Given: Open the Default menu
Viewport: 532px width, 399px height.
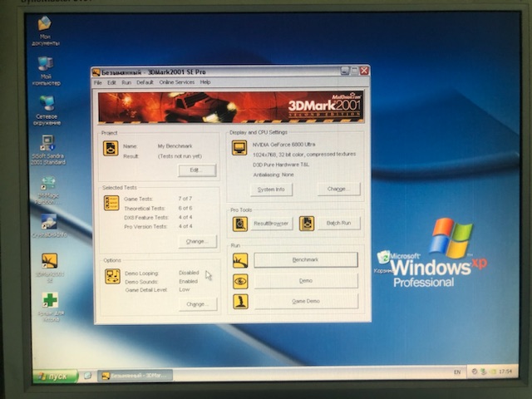Looking at the screenshot, I should [145, 82].
